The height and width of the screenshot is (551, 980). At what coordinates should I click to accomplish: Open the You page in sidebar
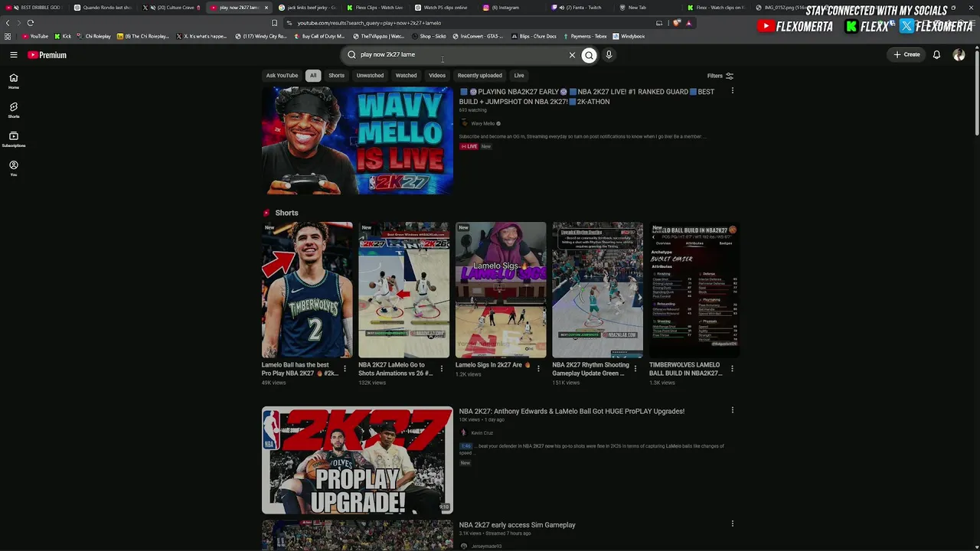point(14,168)
